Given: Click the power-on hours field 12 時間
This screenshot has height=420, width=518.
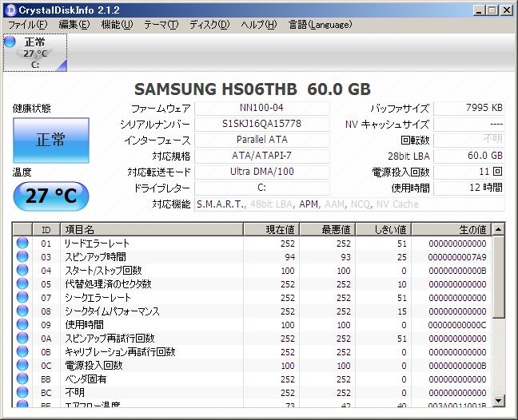Looking at the screenshot, I should [x=469, y=188].
